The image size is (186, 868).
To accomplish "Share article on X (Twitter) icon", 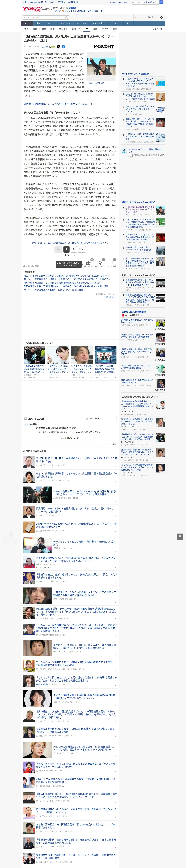I will click(x=59, y=47).
